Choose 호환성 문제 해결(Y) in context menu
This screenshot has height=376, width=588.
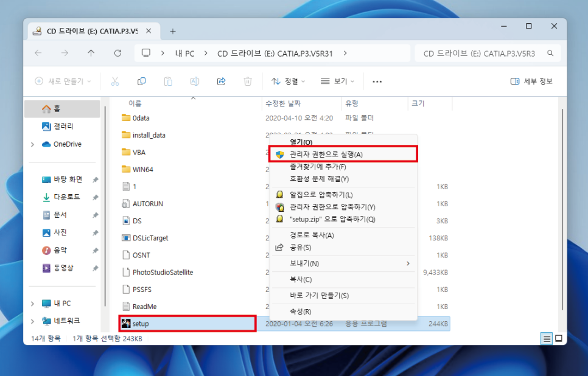pos(343,179)
